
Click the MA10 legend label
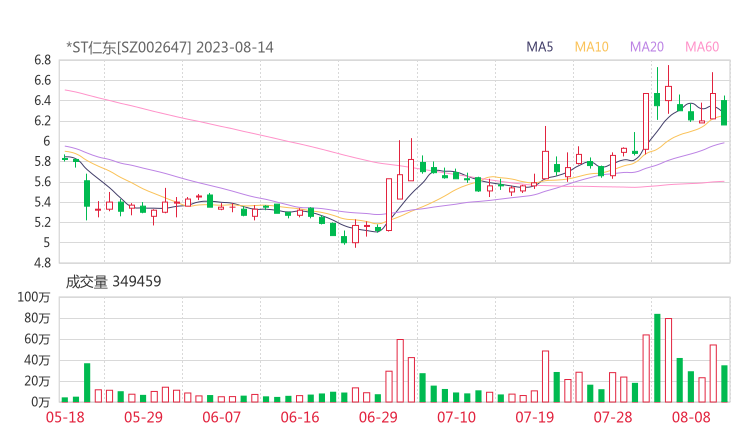[591, 47]
